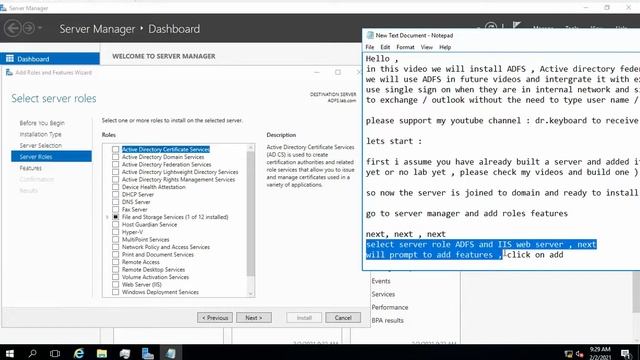The height and width of the screenshot is (360, 640).
Task: Open Notepad Format menu
Action: click(x=405, y=47)
